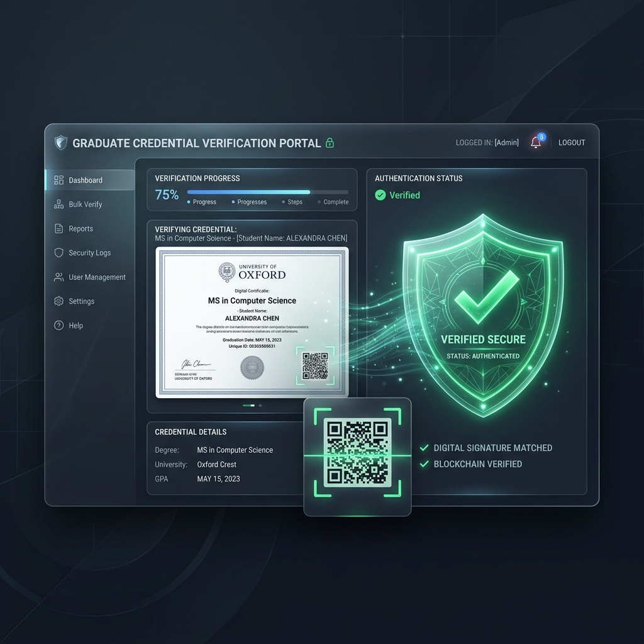Click the 'Progress' step label

tap(204, 202)
